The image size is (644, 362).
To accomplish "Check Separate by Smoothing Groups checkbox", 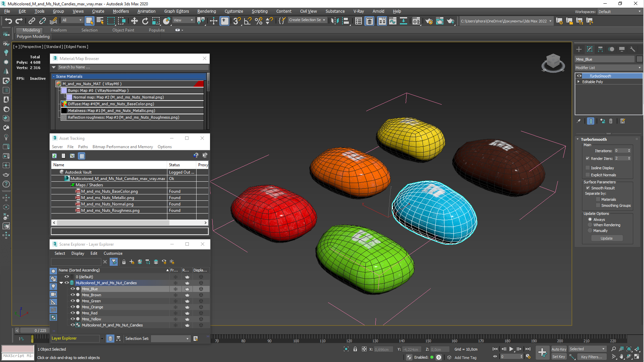I will click(x=598, y=205).
